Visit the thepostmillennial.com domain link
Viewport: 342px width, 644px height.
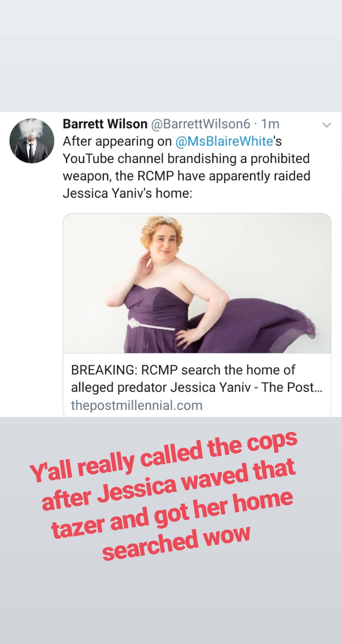[x=136, y=405]
